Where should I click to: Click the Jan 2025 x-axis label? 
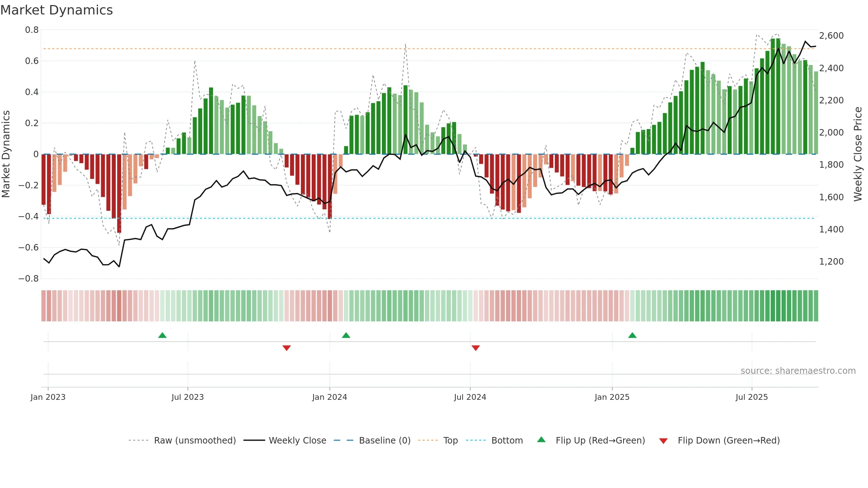point(612,397)
